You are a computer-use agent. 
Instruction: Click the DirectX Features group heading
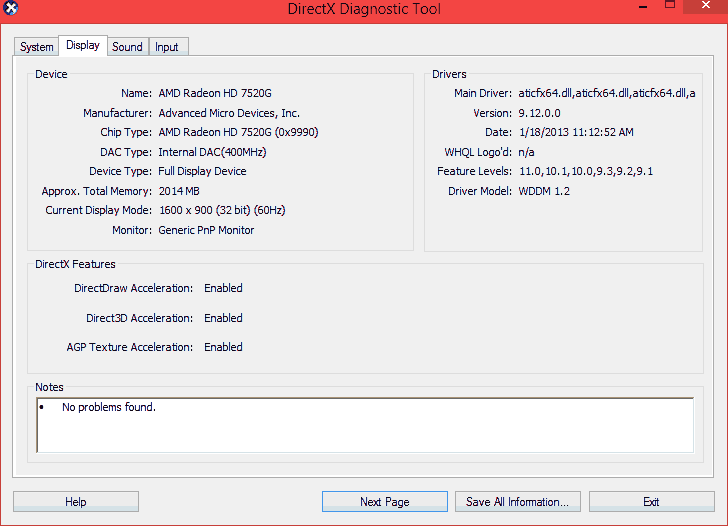point(75,264)
